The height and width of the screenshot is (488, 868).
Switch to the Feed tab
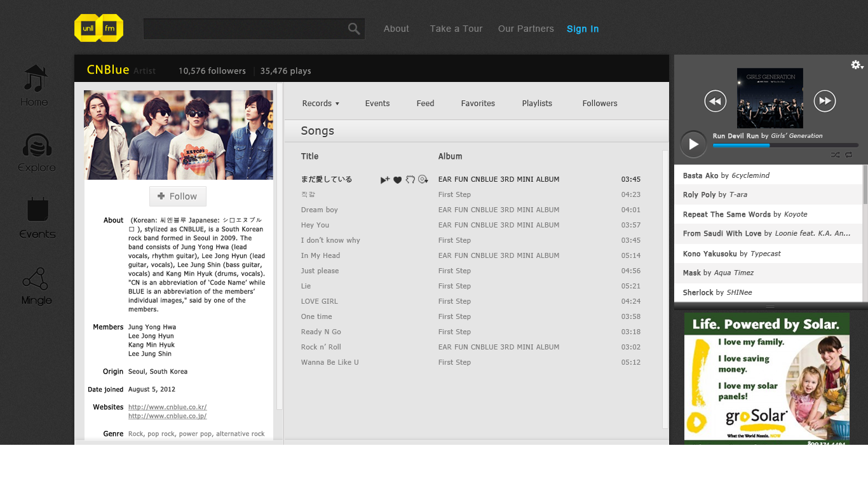(425, 104)
